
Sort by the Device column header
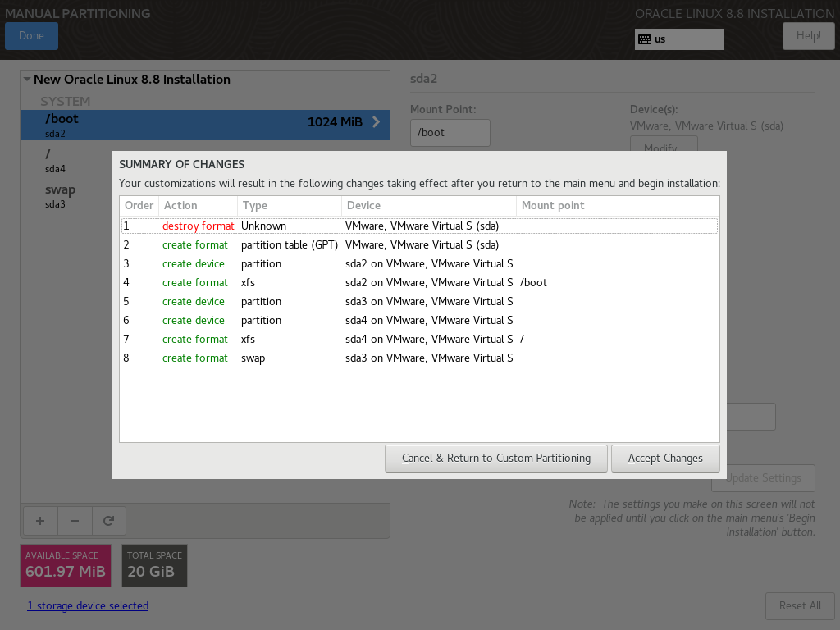[428, 206]
